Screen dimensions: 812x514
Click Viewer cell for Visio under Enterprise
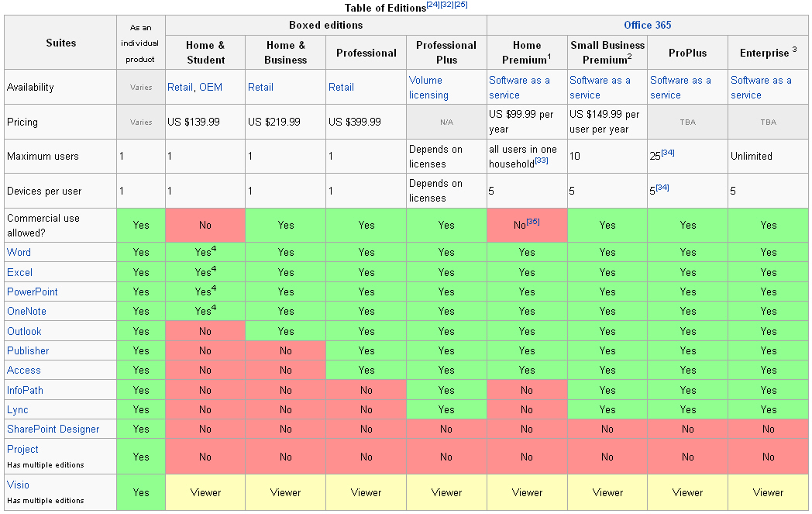(x=768, y=492)
